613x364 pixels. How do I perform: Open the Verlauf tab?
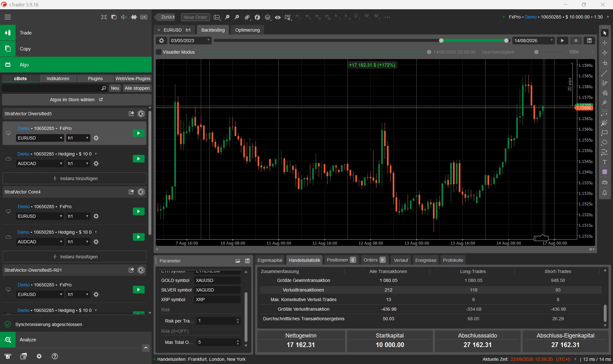(401, 260)
